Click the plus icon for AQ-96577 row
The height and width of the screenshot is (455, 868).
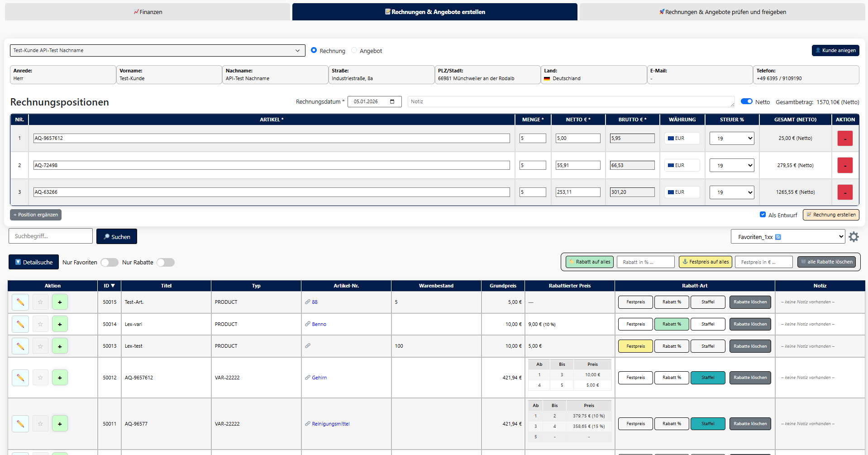point(60,424)
